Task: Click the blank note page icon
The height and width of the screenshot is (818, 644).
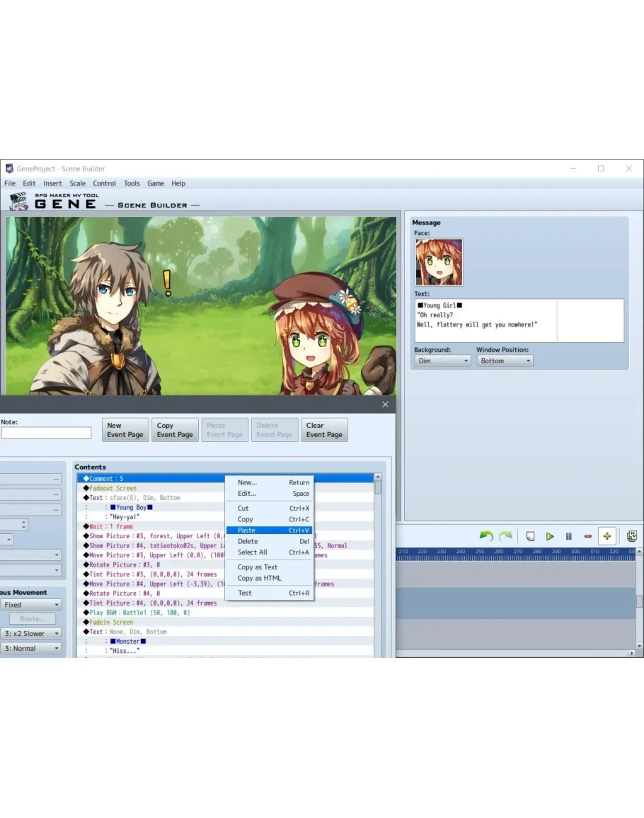Action: pos(530,537)
